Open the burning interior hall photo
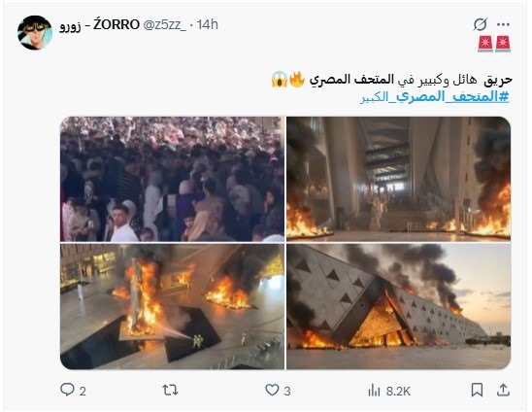The width and height of the screenshot is (532, 412). click(399, 179)
